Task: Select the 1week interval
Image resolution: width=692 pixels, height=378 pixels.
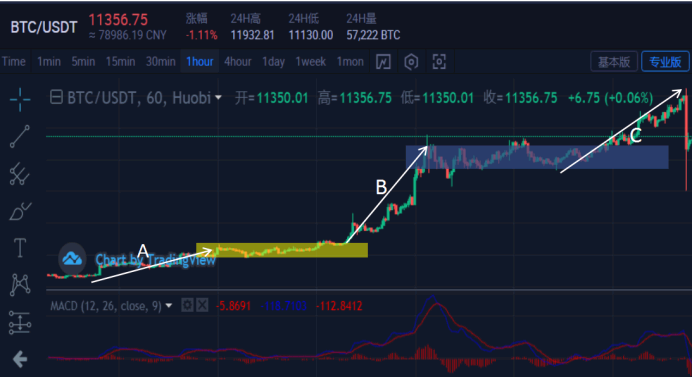Action: (x=311, y=61)
